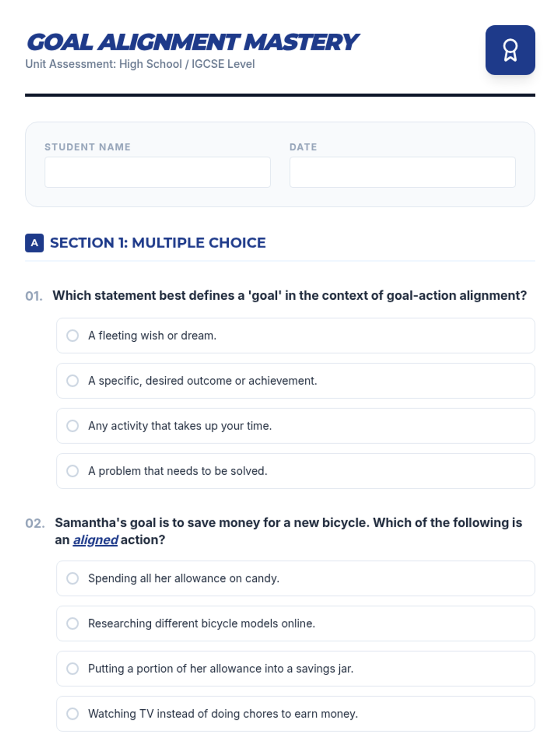This screenshot has height=747, width=560.
Task: Select 'Any activity that takes up your time'
Action: click(x=73, y=426)
